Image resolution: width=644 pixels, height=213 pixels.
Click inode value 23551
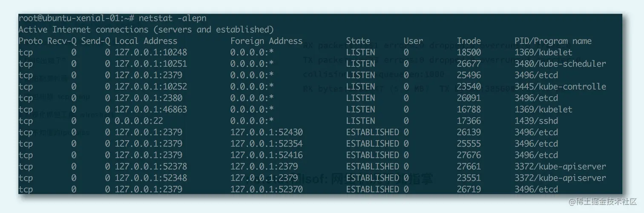[x=469, y=178]
